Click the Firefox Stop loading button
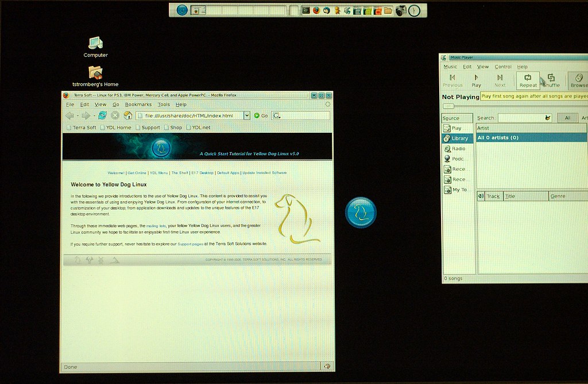This screenshot has width=588, height=384. 115,115
